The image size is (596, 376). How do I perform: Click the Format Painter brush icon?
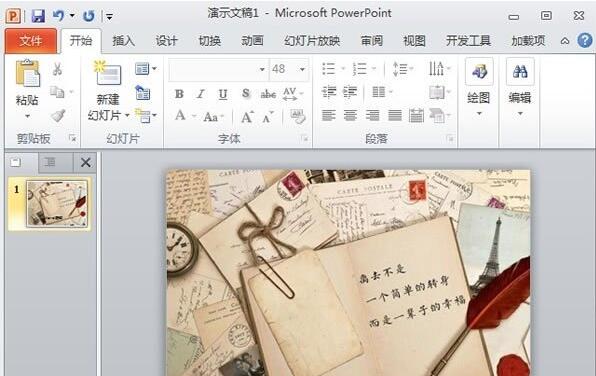pos(58,115)
